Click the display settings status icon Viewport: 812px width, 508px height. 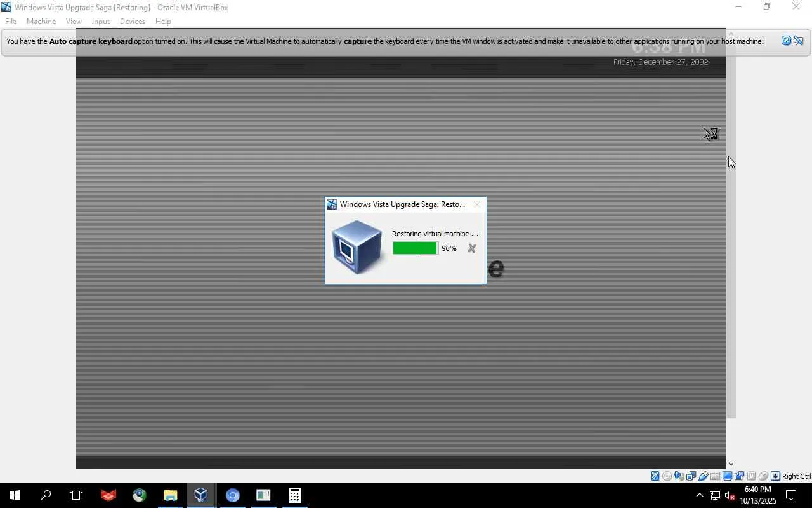(x=727, y=476)
